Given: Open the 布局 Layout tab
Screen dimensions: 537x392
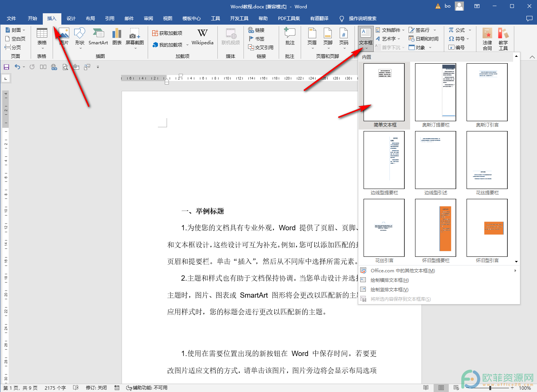Looking at the screenshot, I should 91,18.
